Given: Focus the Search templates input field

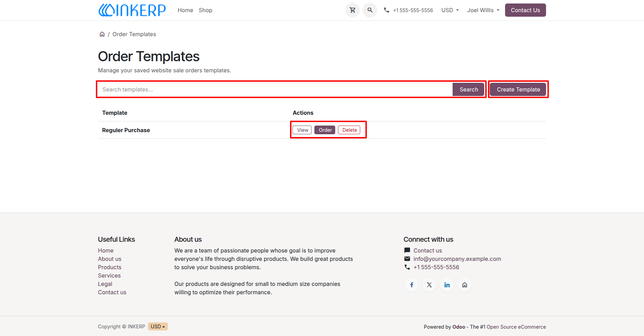Looking at the screenshot, I should click(x=275, y=89).
